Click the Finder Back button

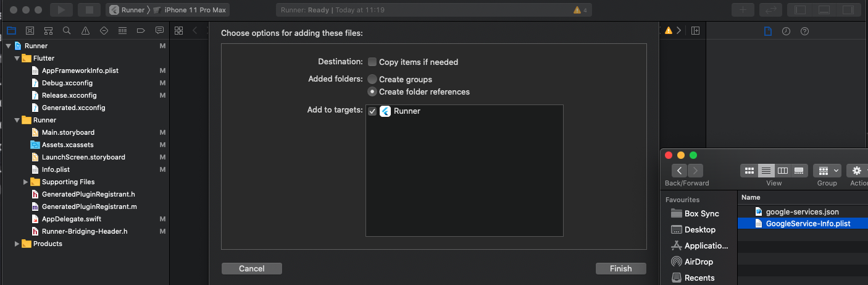pyautogui.click(x=680, y=171)
